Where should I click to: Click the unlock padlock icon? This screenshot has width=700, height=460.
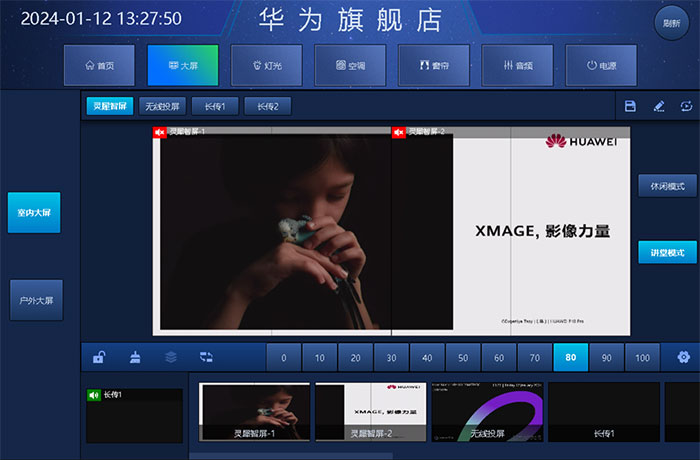(99, 356)
